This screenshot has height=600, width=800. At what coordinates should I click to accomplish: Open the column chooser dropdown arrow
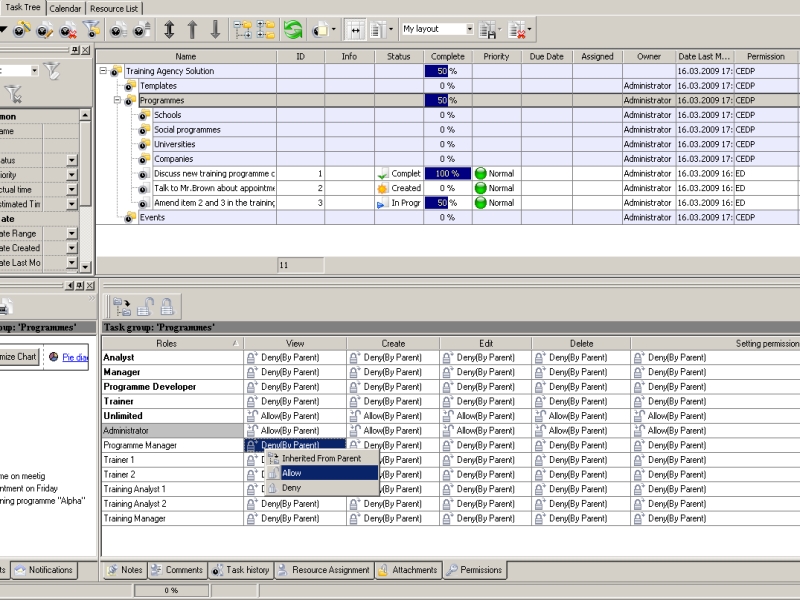[x=391, y=30]
